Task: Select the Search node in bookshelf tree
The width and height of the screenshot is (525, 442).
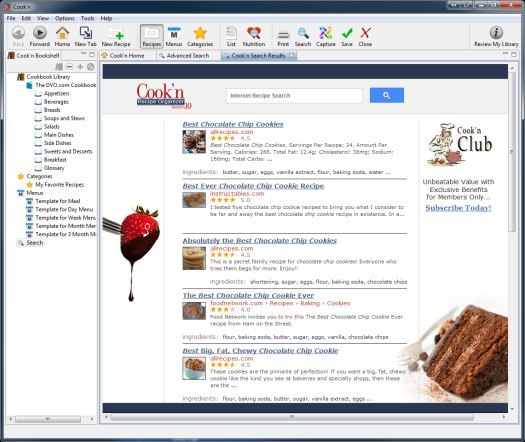Action: [x=34, y=243]
